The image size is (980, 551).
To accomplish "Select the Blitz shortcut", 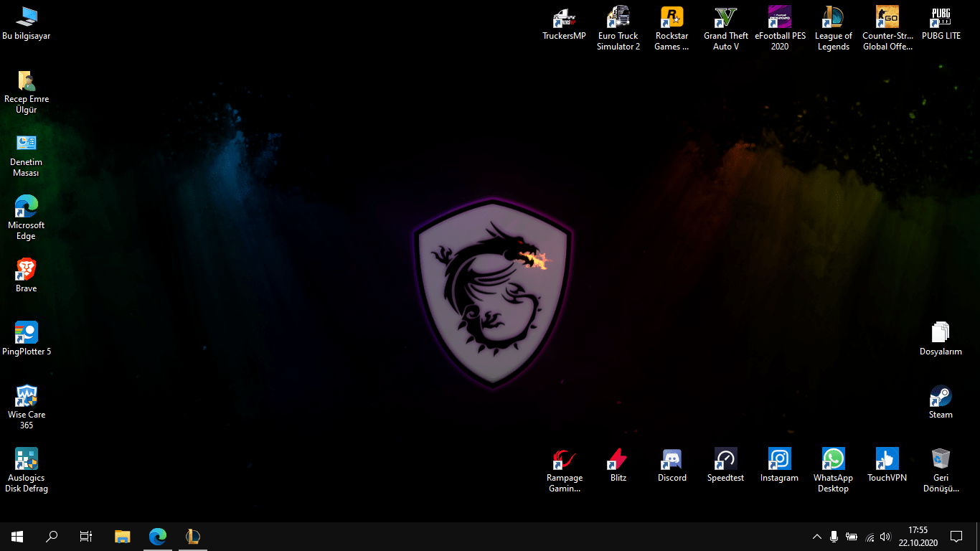I will tap(618, 466).
